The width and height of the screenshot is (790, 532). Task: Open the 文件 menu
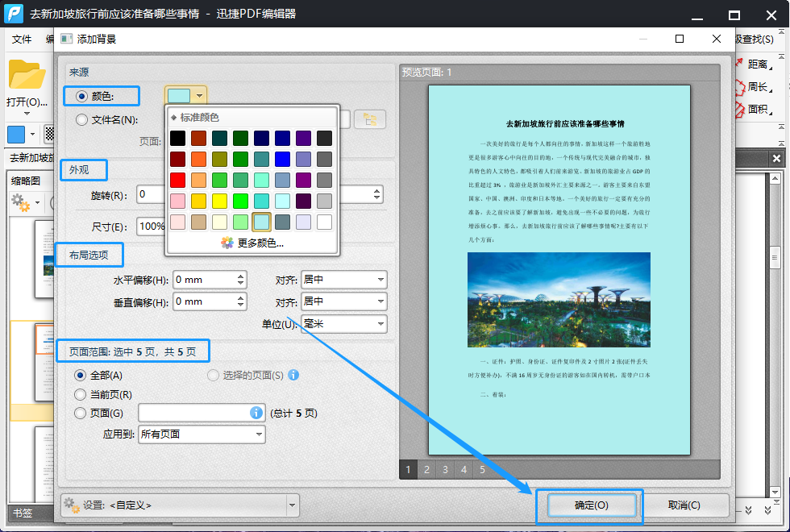[22, 39]
